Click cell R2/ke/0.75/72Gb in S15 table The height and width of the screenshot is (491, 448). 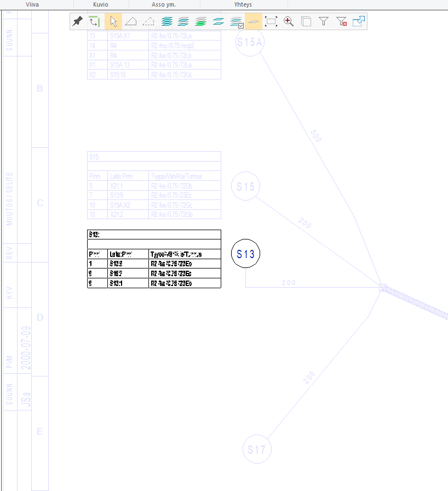(185, 214)
